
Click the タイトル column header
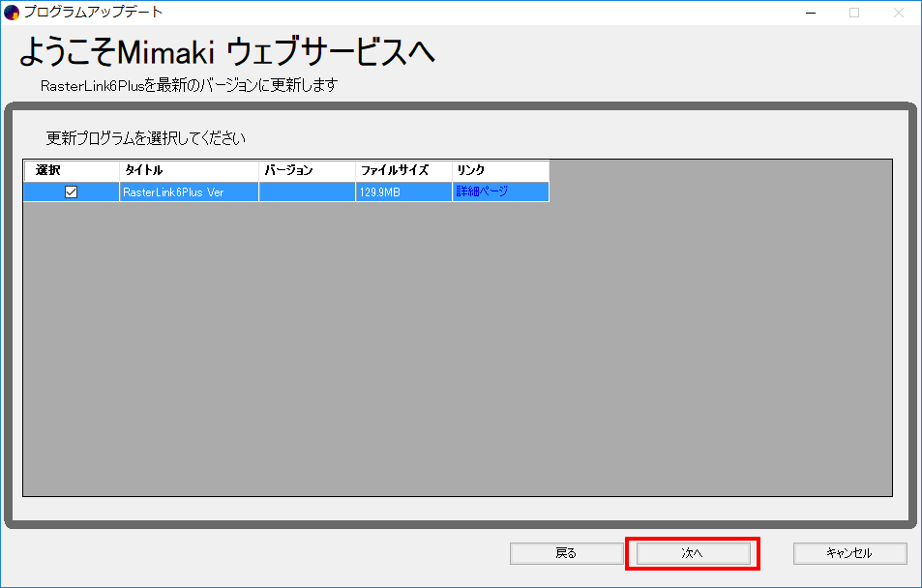click(190, 170)
